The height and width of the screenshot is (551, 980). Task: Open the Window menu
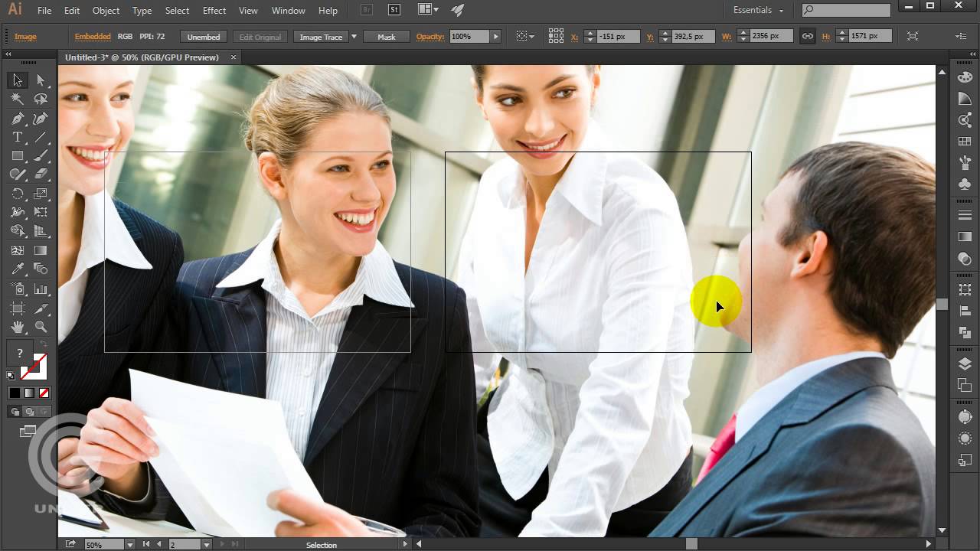coord(289,11)
